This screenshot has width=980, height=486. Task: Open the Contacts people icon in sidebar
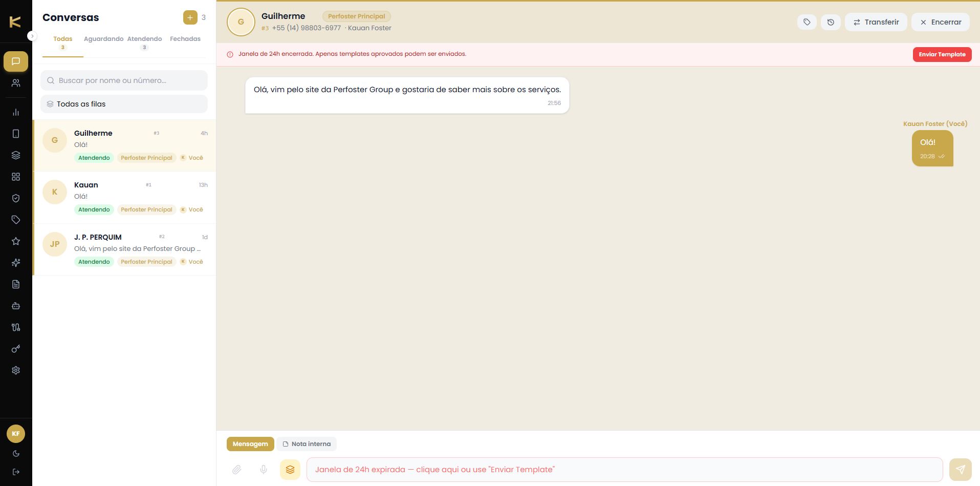point(16,83)
